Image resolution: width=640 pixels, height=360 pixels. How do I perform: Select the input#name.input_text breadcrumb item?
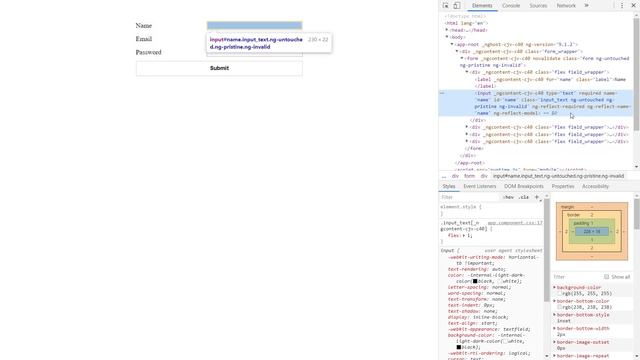[558, 176]
